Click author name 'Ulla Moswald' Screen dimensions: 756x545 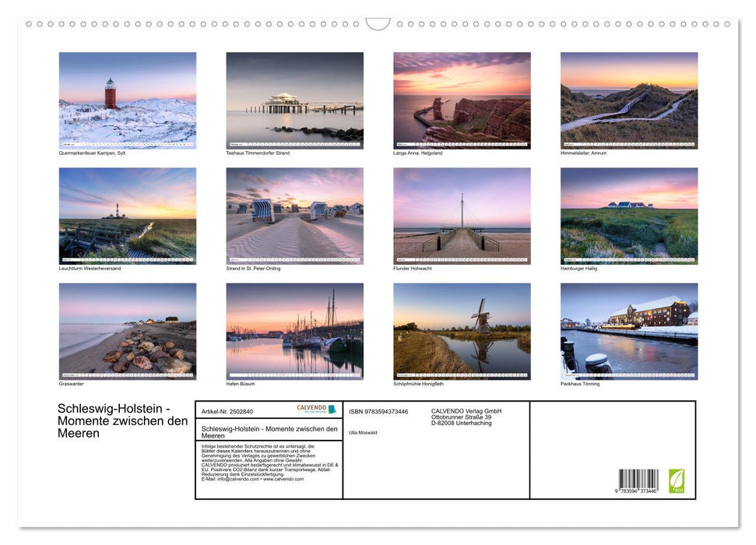point(363,433)
